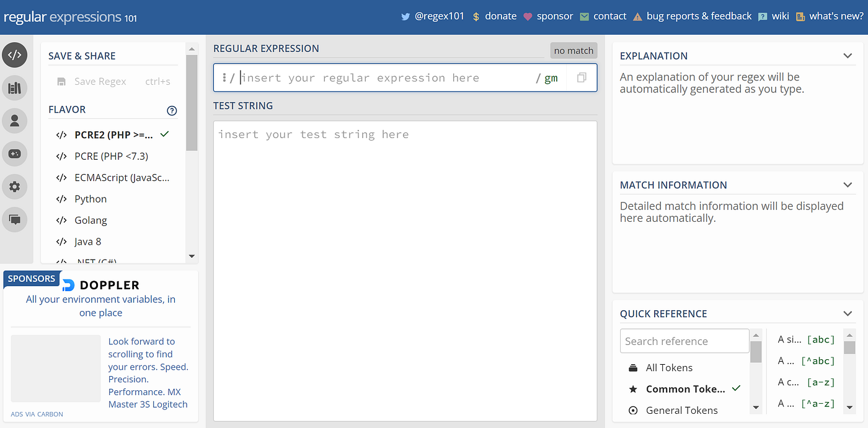Click the sponsor heart icon
Viewport: 868px width, 428px height.
[527, 17]
